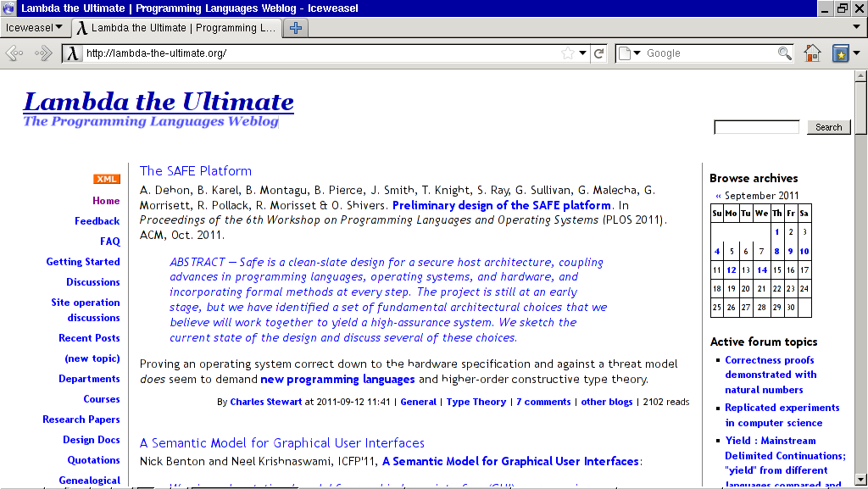Image resolution: width=868 pixels, height=489 pixels.
Task: Open archive for September 14
Action: pyautogui.click(x=762, y=270)
